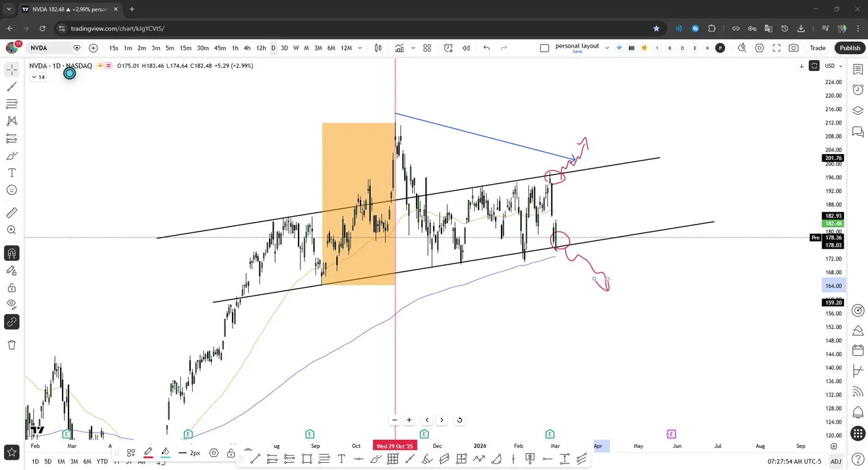Open the forecasting and measurement tools
Viewport: 868px width, 470px height.
(12, 138)
